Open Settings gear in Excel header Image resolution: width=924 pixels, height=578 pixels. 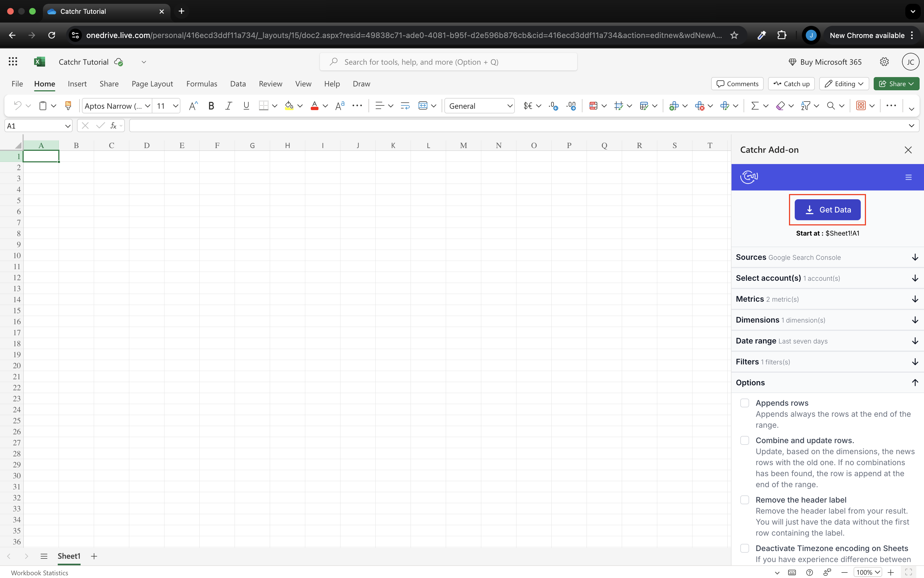click(x=884, y=62)
